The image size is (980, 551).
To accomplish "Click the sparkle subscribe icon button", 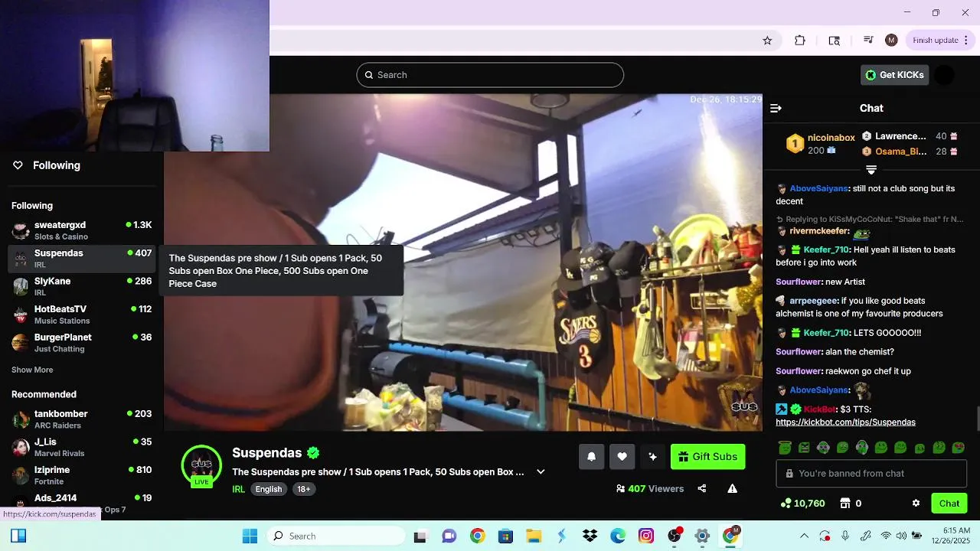I will 652,457.
